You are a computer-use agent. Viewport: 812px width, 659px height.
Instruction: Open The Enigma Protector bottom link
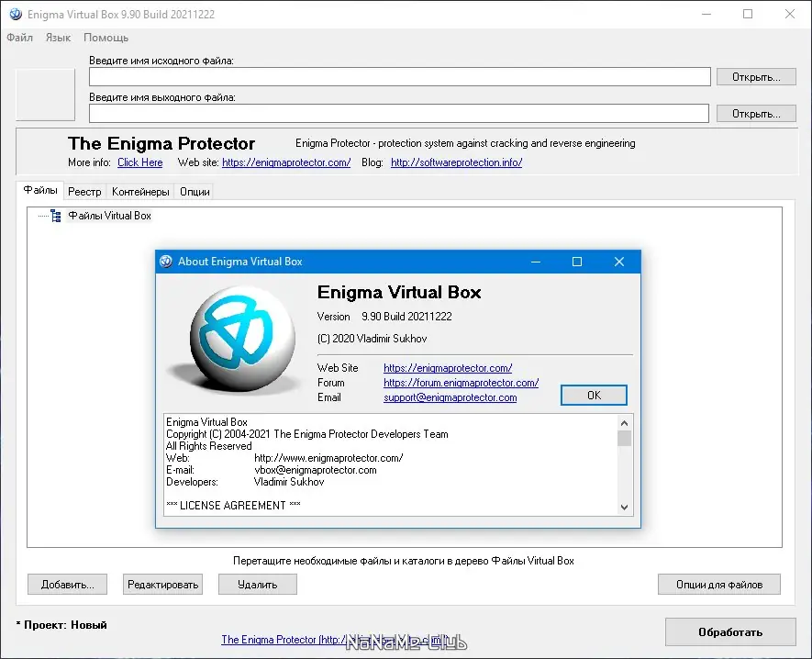(x=335, y=640)
